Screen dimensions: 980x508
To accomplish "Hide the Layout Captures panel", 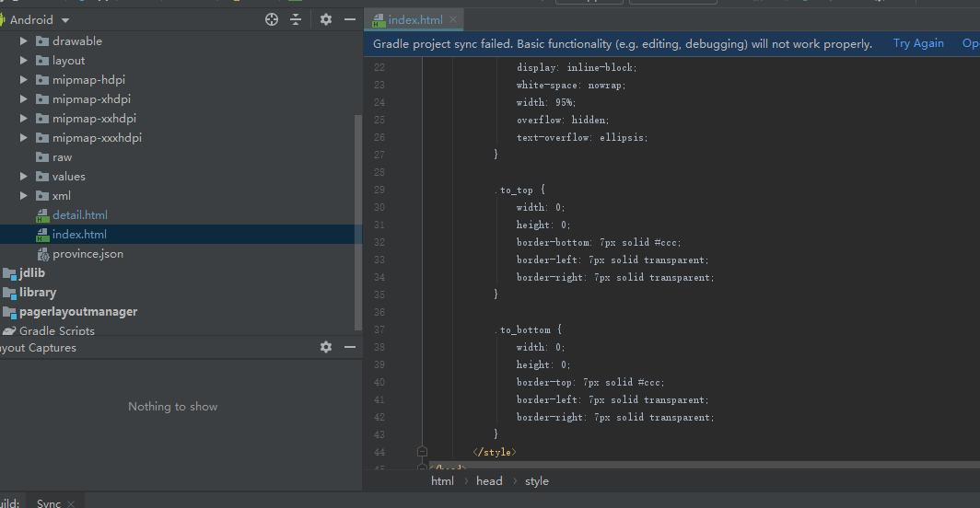I will [x=350, y=347].
